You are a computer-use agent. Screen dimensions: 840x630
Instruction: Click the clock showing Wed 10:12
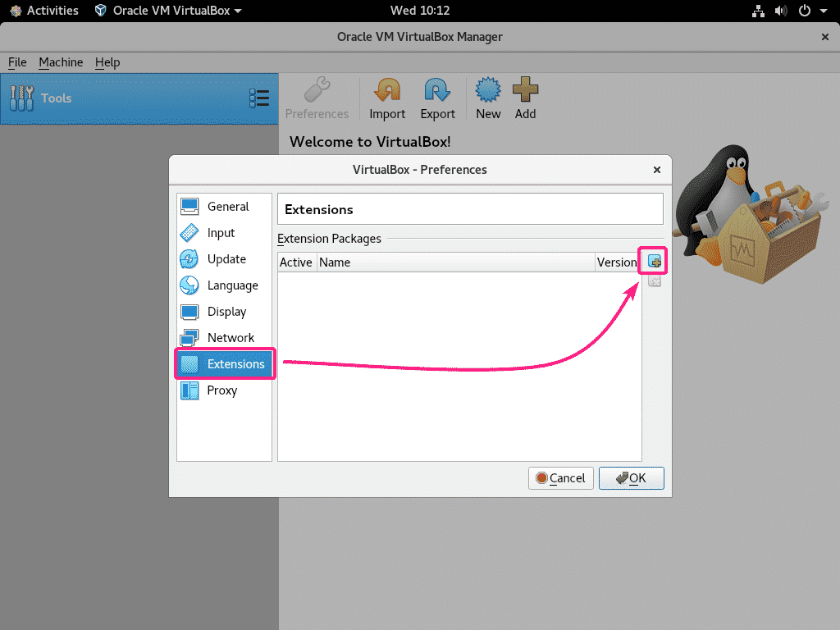click(x=419, y=10)
